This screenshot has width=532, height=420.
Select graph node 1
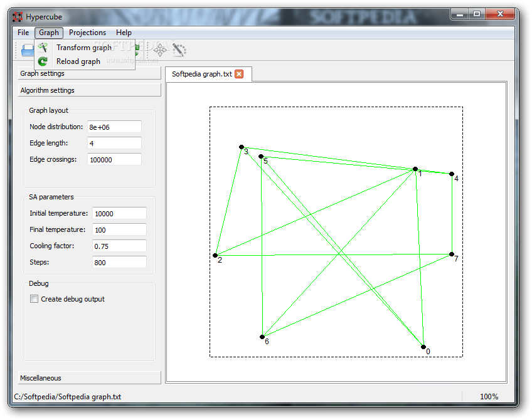click(x=415, y=169)
